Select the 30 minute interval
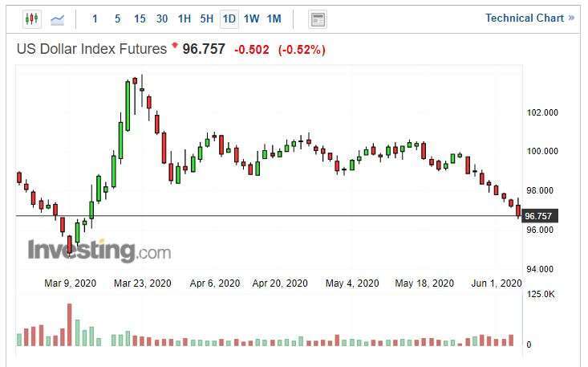 pyautogui.click(x=161, y=18)
